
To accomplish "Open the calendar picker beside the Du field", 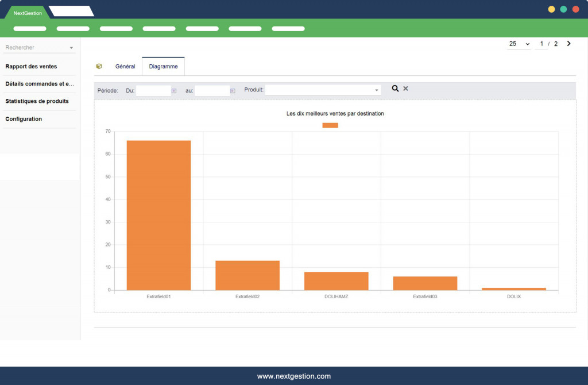I will [x=174, y=91].
